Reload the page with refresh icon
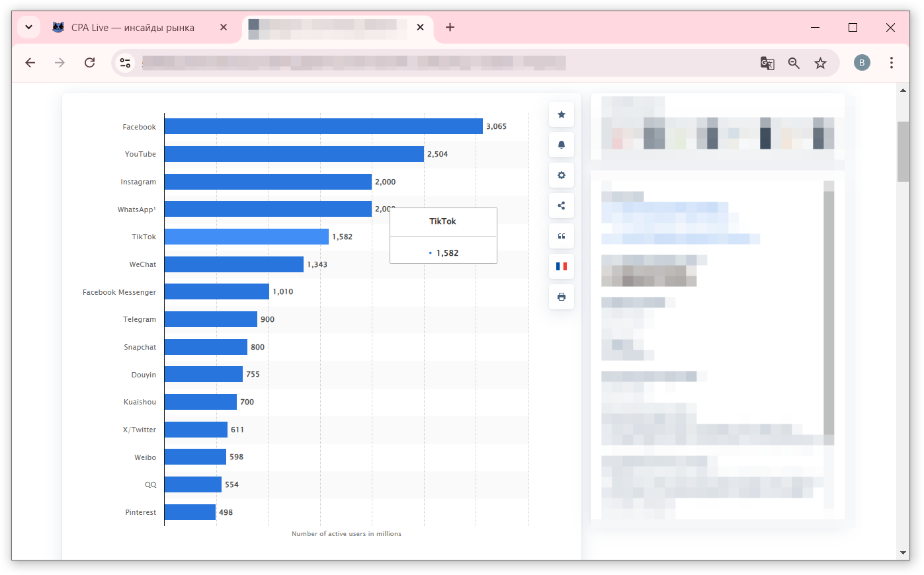924x575 pixels. pyautogui.click(x=90, y=63)
